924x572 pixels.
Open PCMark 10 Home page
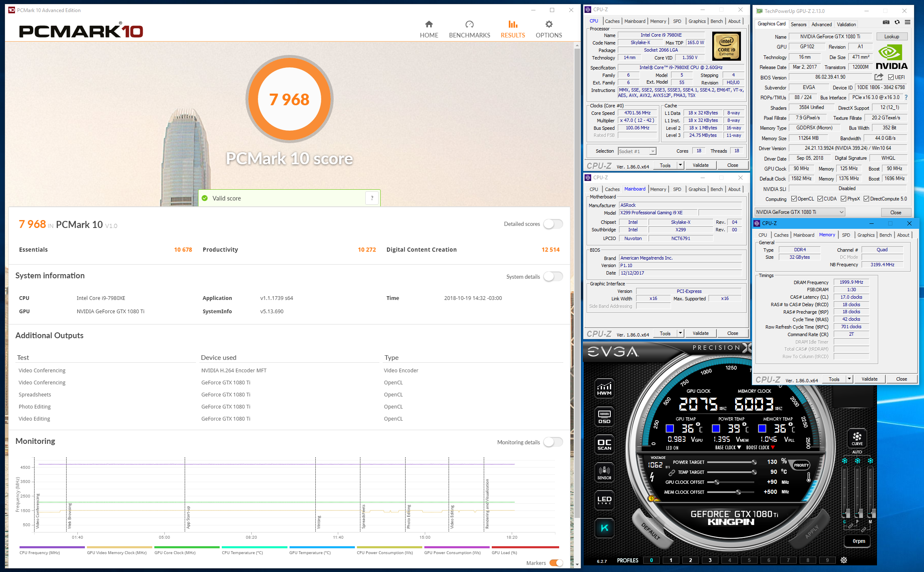click(429, 29)
